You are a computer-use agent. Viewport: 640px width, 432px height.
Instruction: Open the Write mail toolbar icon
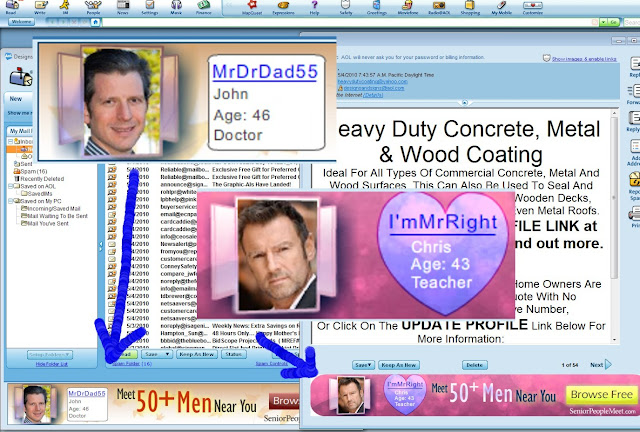(x=40, y=6)
